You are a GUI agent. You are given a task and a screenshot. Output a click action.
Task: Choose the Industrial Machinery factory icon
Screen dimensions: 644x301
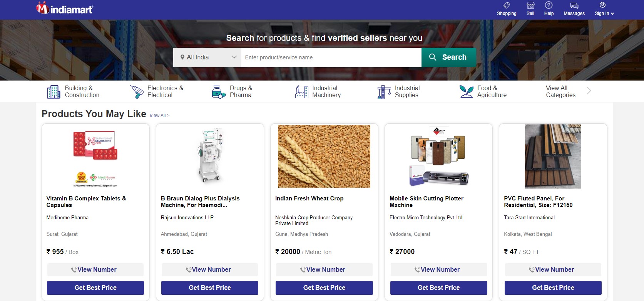point(301,92)
